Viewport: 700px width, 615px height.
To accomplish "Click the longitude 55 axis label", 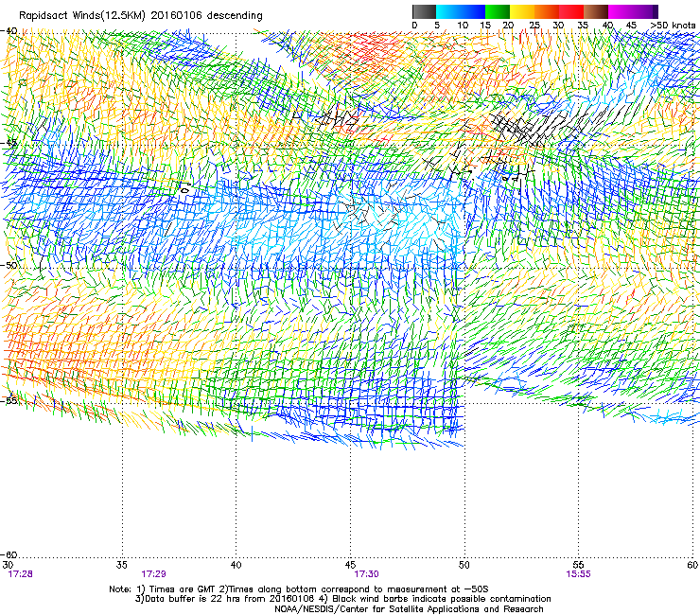I will [x=578, y=565].
